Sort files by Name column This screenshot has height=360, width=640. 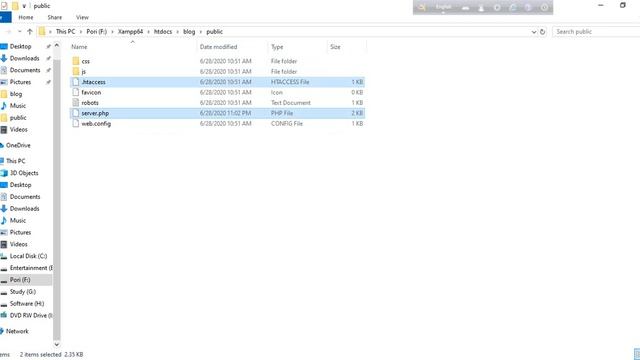tap(79, 47)
